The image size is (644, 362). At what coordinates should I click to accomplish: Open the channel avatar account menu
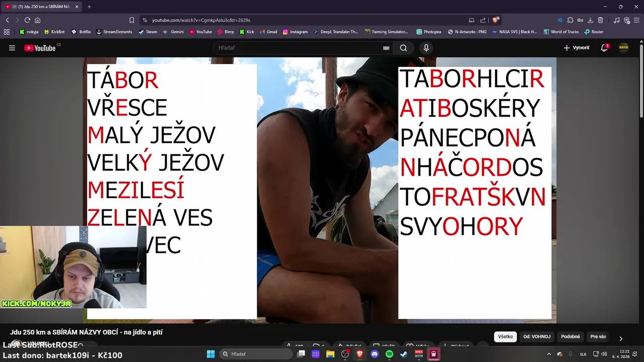click(624, 48)
